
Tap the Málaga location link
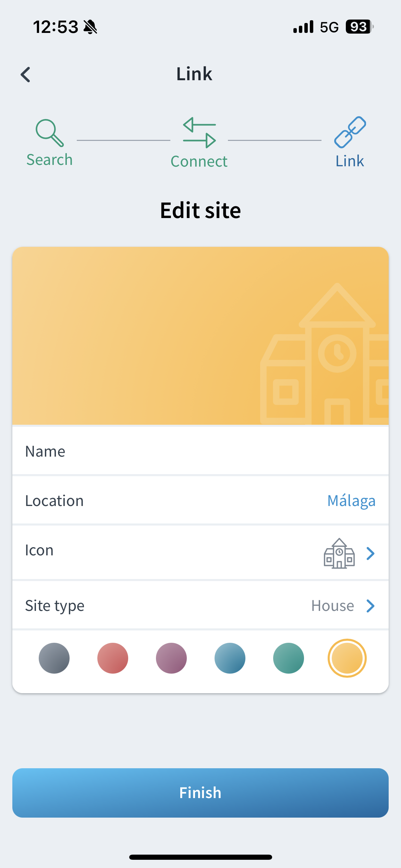[x=351, y=501]
